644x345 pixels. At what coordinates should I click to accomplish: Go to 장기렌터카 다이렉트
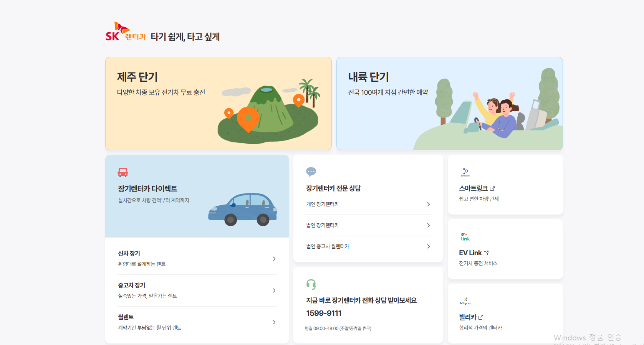[x=147, y=189]
